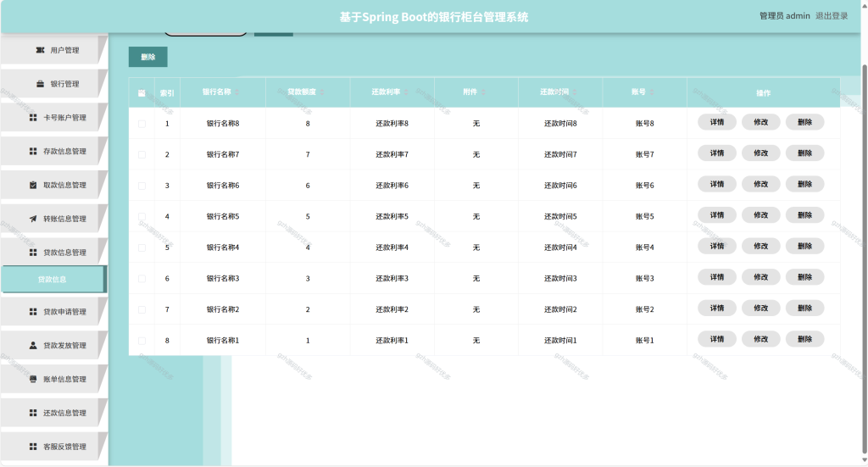Open 详情 for 银行名称4
This screenshot has height=467, width=868.
pos(717,247)
